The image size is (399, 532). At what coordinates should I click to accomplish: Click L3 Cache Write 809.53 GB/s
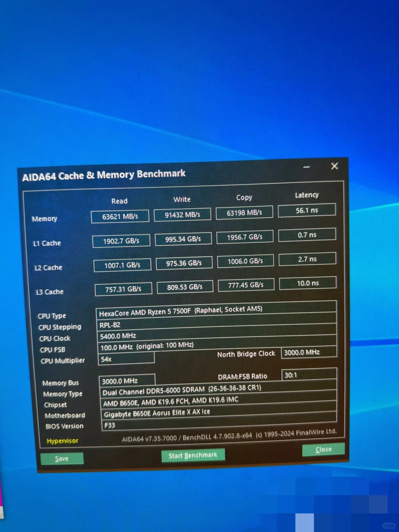(x=185, y=287)
